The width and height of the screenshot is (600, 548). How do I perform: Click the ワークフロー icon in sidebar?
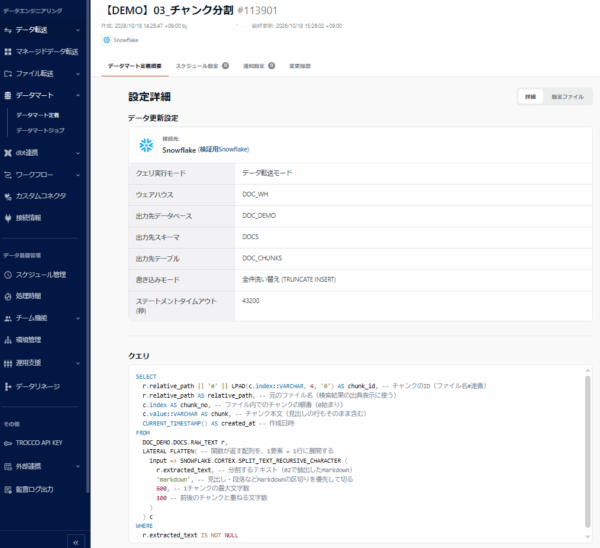(8, 175)
